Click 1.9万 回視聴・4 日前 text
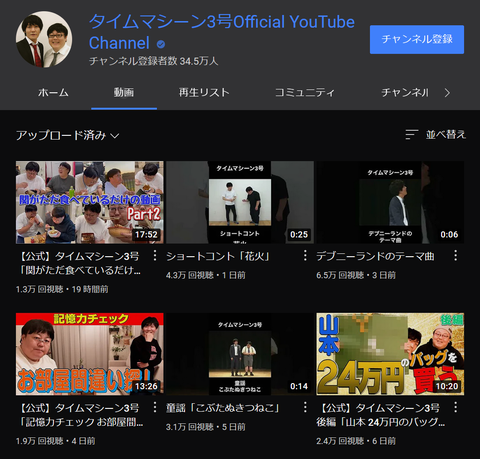The width and height of the screenshot is (480, 459). click(x=55, y=441)
